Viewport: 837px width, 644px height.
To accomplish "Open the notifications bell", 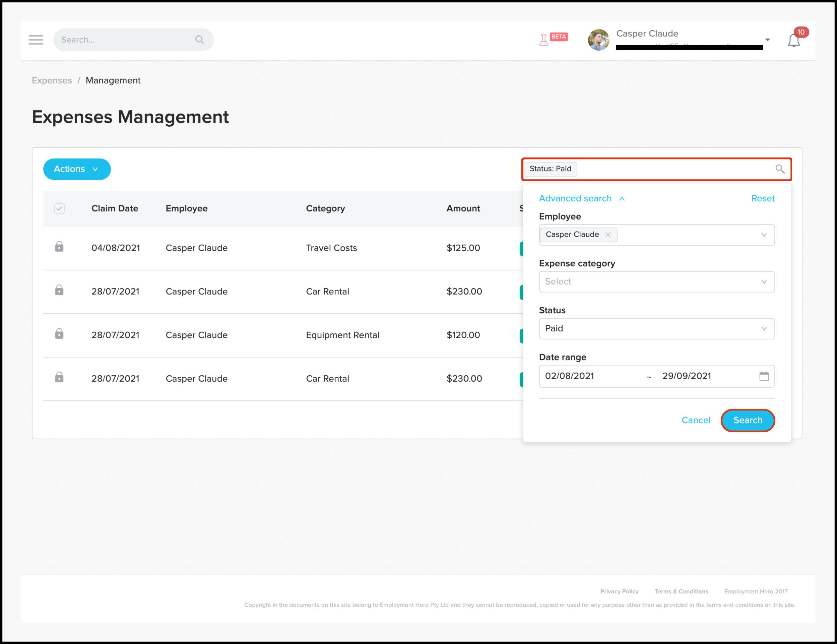I will 794,40.
